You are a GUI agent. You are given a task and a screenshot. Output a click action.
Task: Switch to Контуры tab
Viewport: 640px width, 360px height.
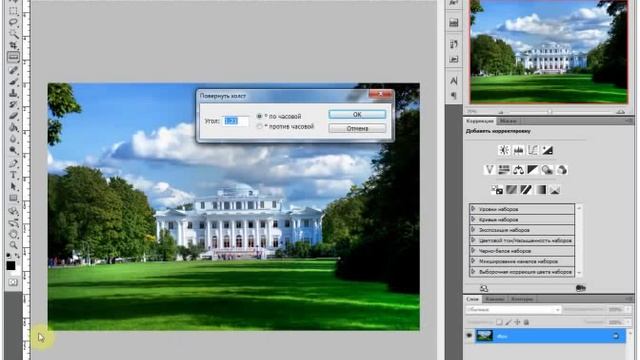pyautogui.click(x=522, y=299)
